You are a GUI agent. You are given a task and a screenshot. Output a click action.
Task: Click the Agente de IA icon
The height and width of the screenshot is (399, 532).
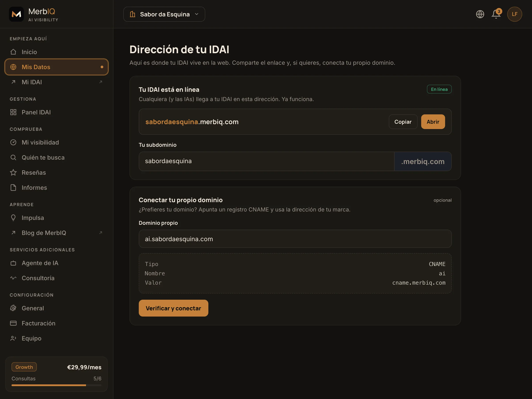coord(13,263)
